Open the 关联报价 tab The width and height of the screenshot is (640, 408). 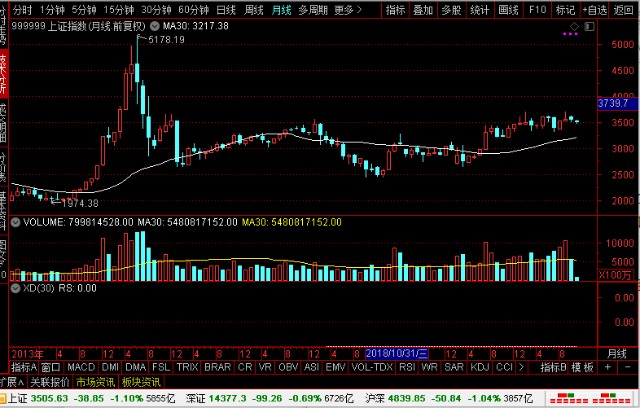[x=50, y=382]
